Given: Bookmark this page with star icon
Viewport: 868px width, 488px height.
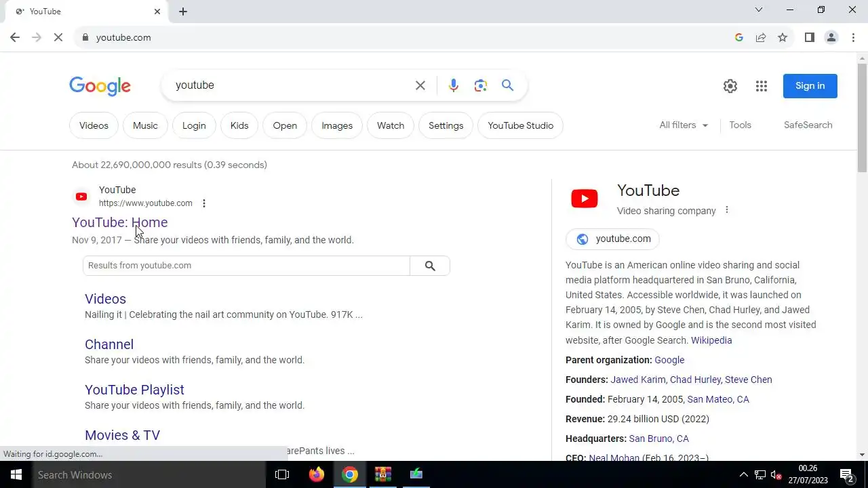Looking at the screenshot, I should pos(783,37).
